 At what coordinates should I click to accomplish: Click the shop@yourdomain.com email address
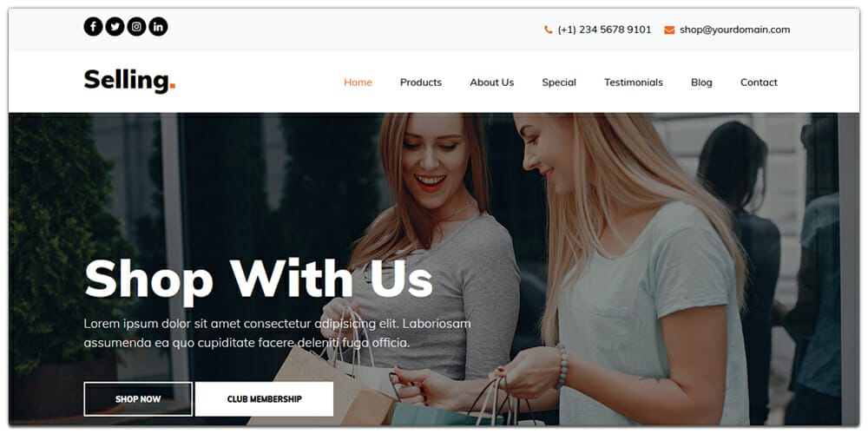(734, 30)
